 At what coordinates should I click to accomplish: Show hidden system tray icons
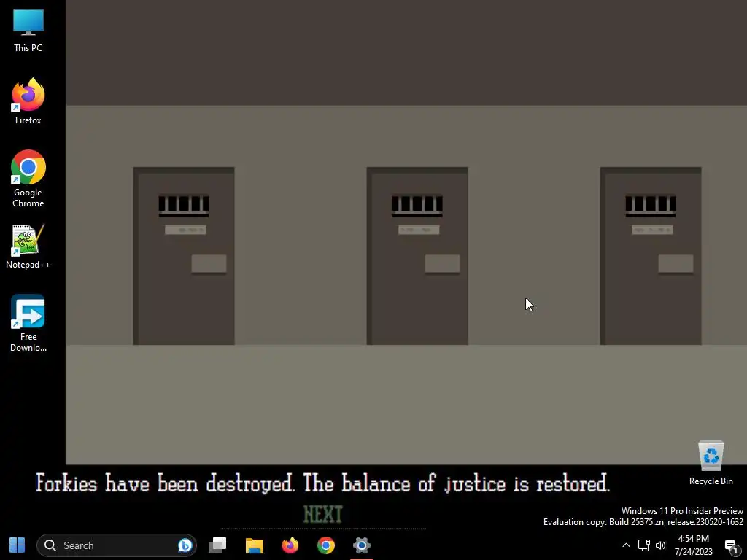626,545
